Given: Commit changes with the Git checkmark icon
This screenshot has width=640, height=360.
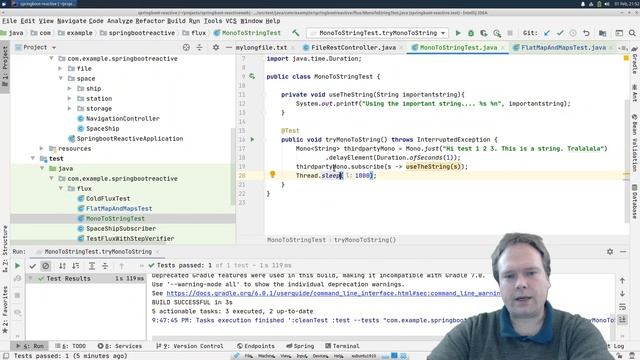Looking at the screenshot, I should click(560, 33).
